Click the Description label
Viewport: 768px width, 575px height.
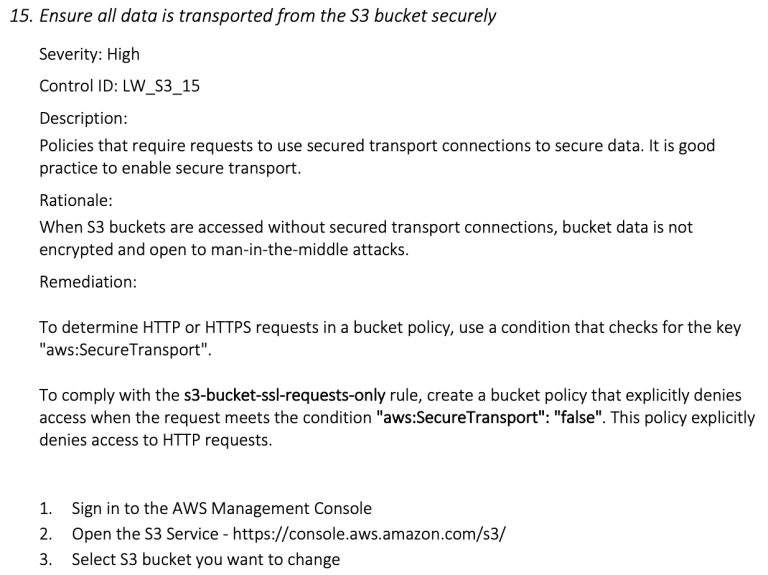[83, 119]
